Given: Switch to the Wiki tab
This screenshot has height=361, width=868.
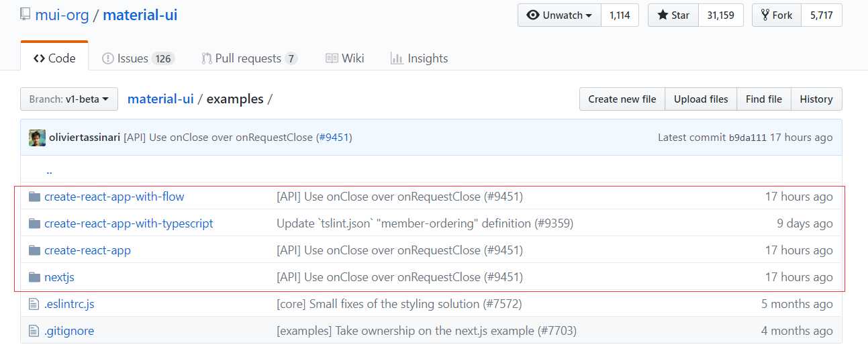Looking at the screenshot, I should pos(344,58).
